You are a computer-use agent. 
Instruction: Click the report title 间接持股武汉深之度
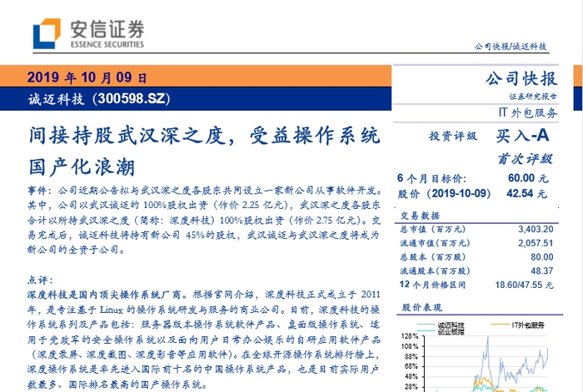tap(127, 136)
